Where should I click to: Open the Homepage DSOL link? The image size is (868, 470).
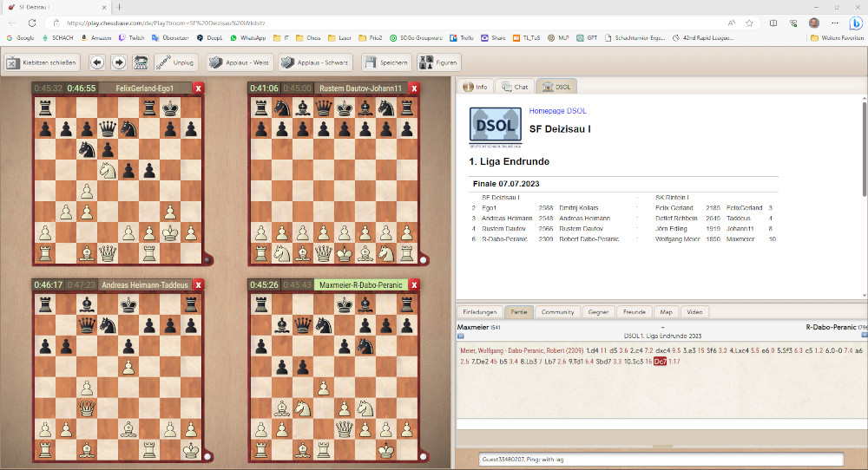559,112
